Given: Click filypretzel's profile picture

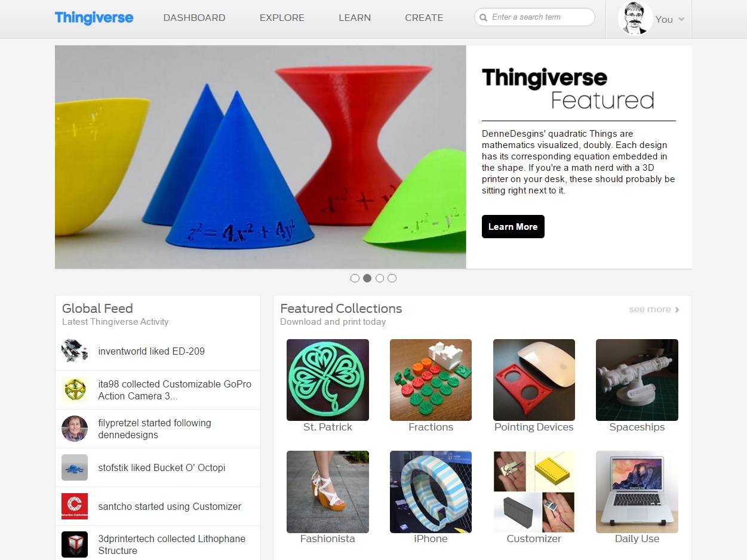Looking at the screenshot, I should (x=75, y=429).
